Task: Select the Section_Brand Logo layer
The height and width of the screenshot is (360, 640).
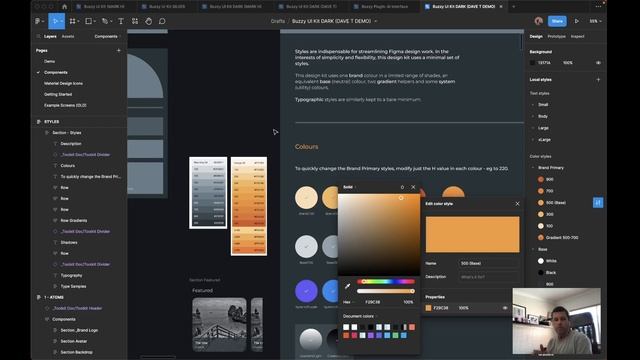Action: coord(79,330)
